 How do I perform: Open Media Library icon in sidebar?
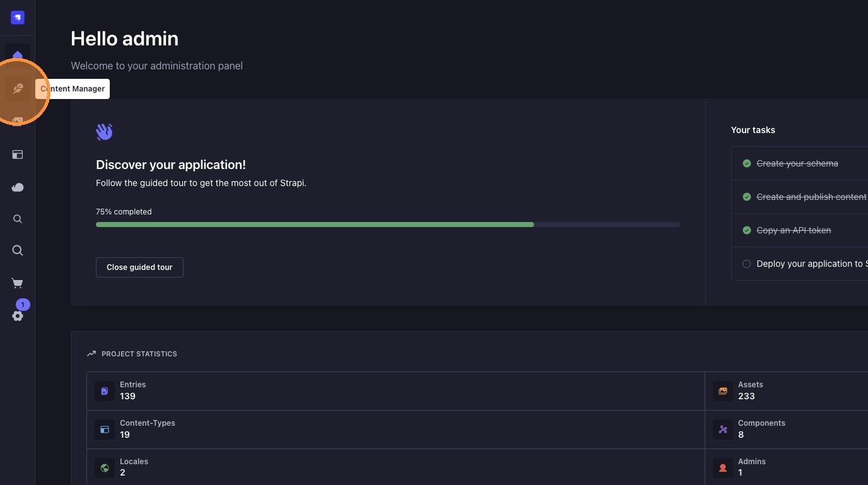click(18, 121)
